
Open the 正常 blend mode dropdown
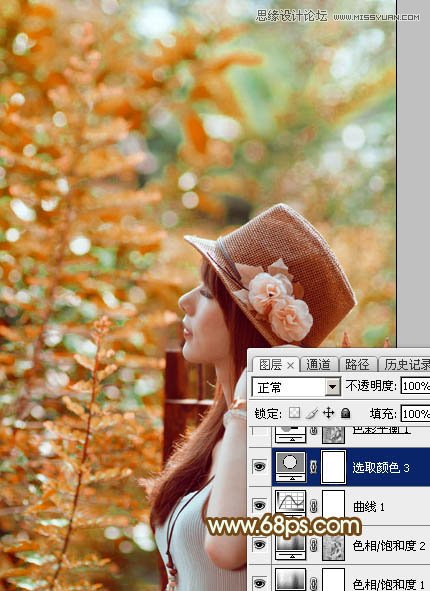pos(296,387)
